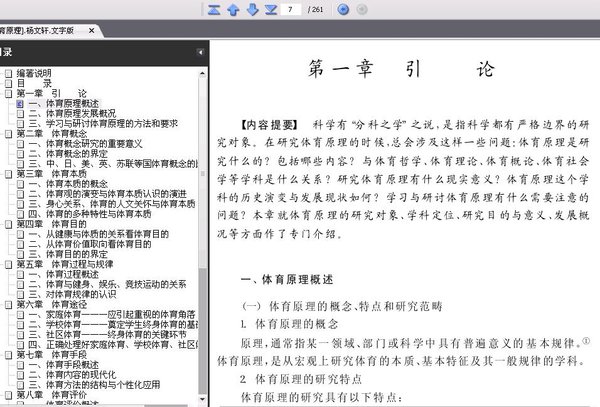Select bookmark 三、对体育规律的认识
600x407 pixels.
pos(72,294)
